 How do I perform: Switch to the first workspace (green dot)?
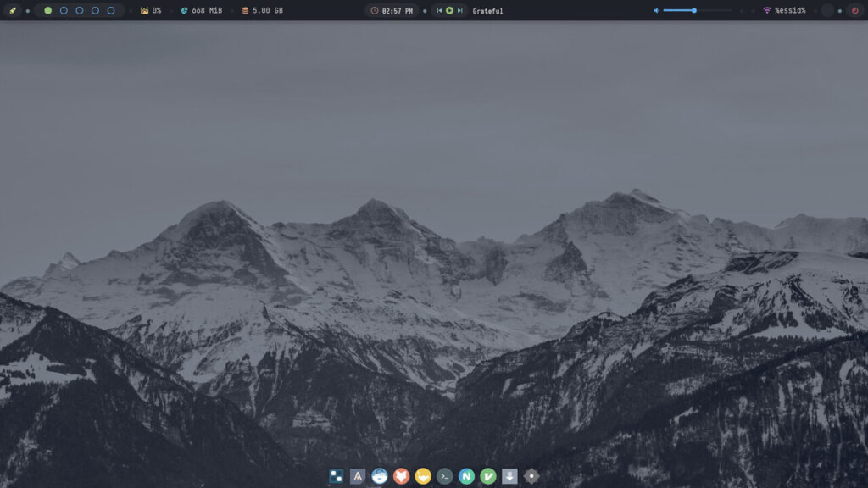coord(47,11)
